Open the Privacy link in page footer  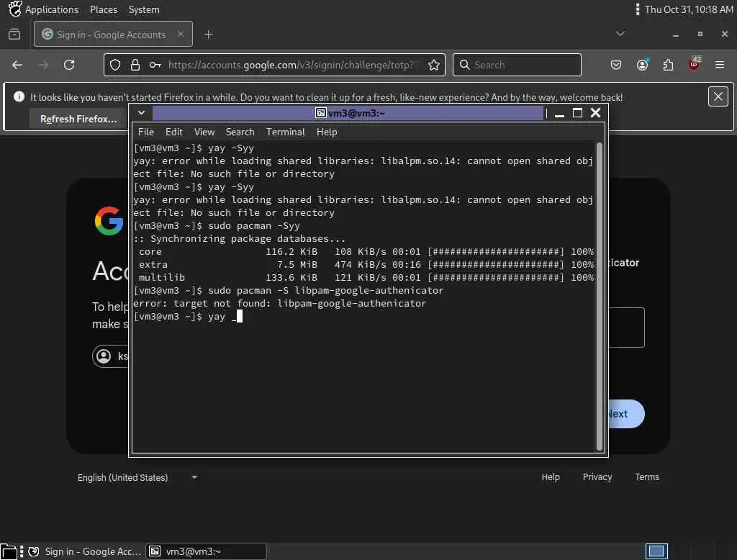click(x=597, y=477)
